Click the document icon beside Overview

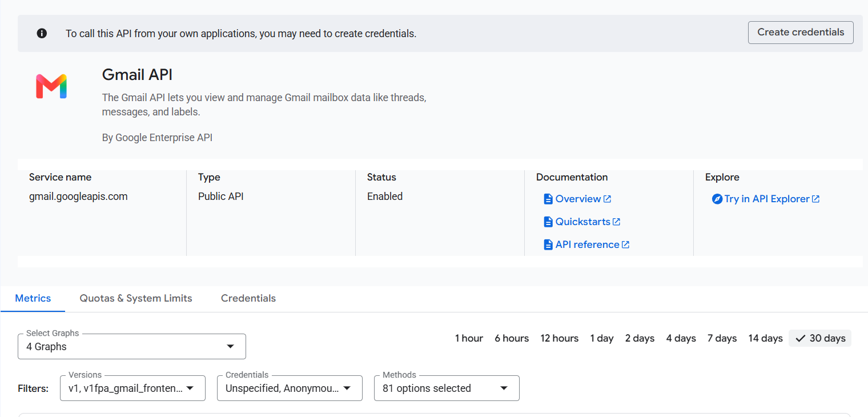click(548, 199)
